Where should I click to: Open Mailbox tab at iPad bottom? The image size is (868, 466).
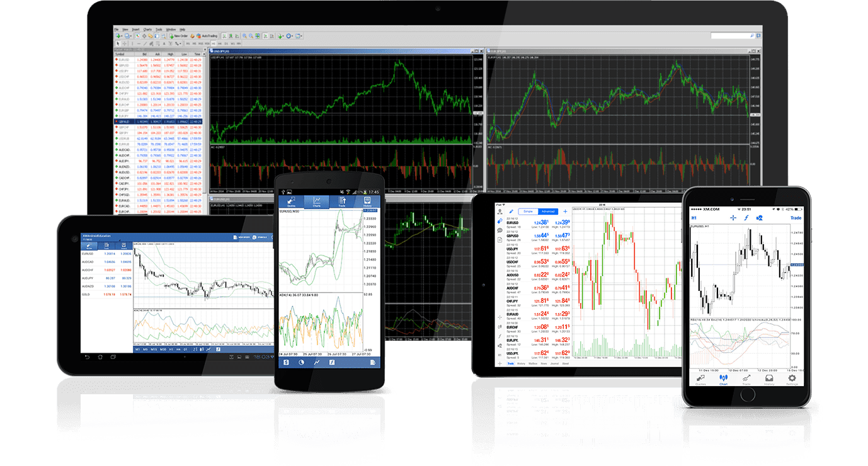[x=533, y=363]
